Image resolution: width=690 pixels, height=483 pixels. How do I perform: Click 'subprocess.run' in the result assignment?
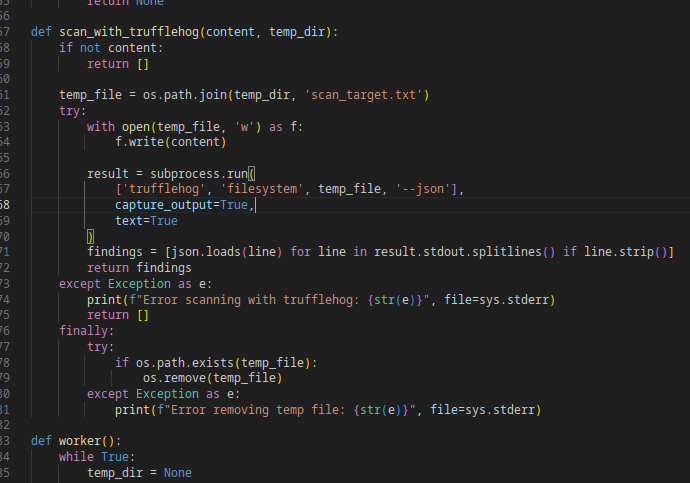(199, 174)
